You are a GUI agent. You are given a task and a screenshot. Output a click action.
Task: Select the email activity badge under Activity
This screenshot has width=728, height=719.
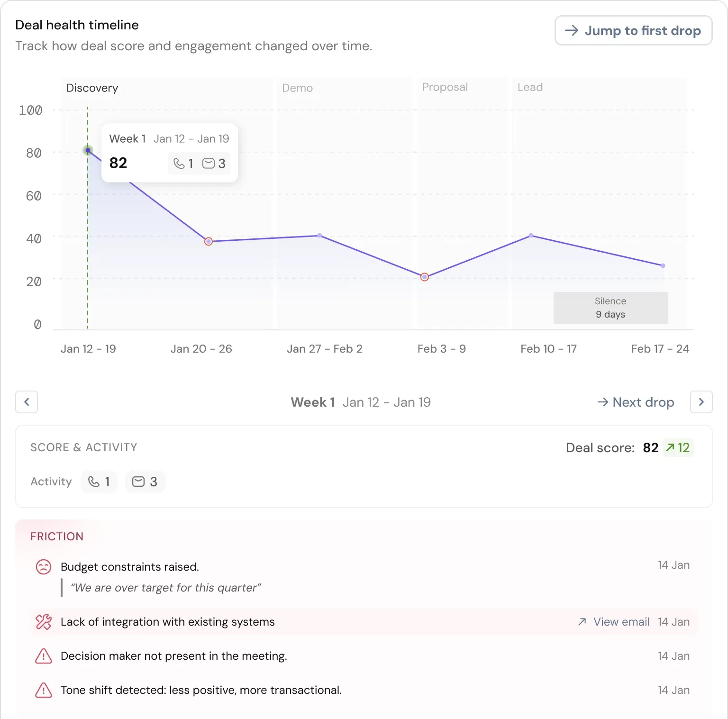click(145, 482)
